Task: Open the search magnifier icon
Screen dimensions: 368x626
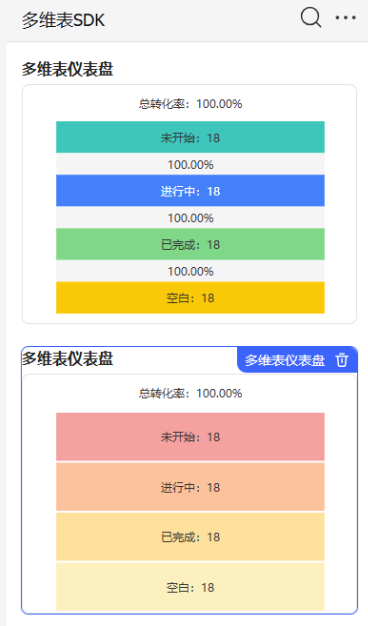Action: coord(311,18)
